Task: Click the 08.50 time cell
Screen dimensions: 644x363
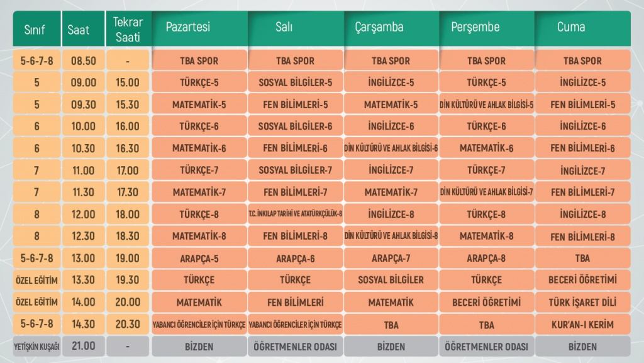Action: click(x=83, y=61)
